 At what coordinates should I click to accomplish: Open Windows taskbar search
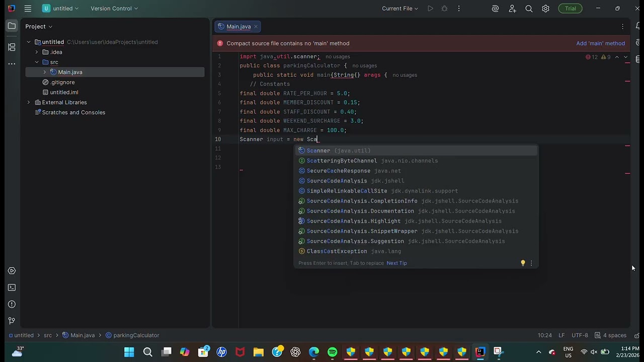pos(148,352)
